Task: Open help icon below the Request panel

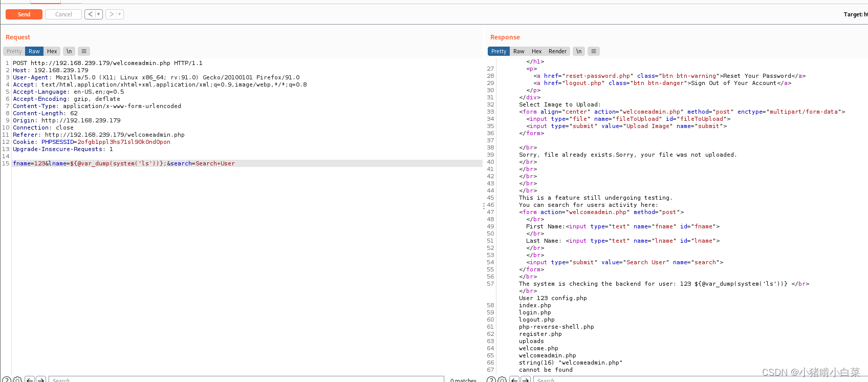Action: (7, 380)
